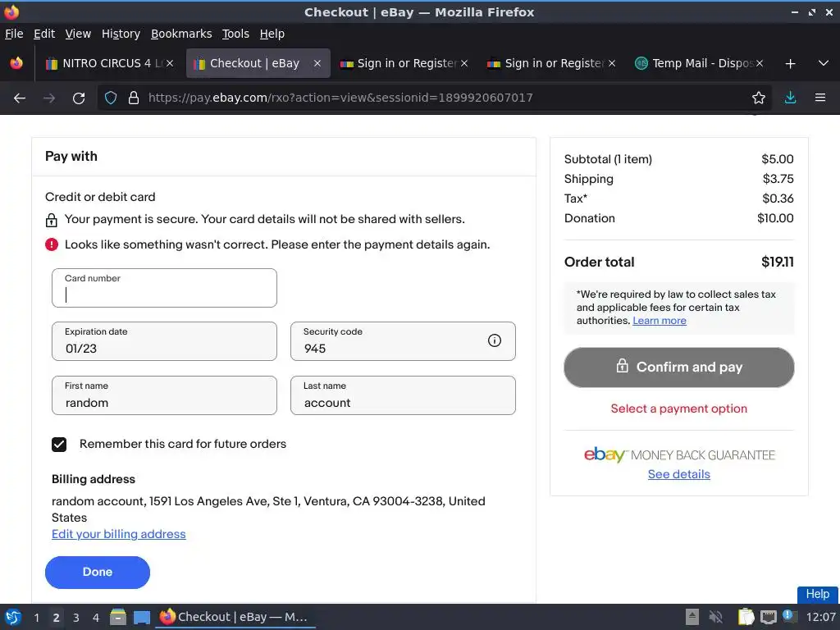Image resolution: width=840 pixels, height=630 pixels.
Task: Open the clipboard tray icon
Action: pyautogui.click(x=746, y=617)
